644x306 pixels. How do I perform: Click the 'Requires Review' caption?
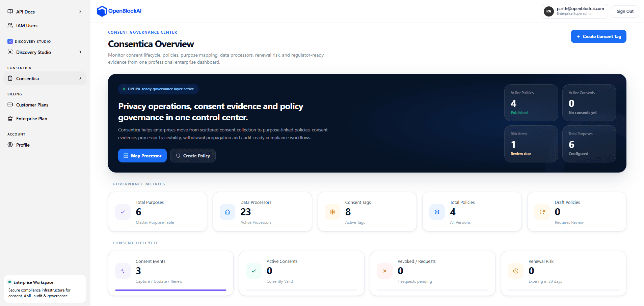[x=569, y=222]
